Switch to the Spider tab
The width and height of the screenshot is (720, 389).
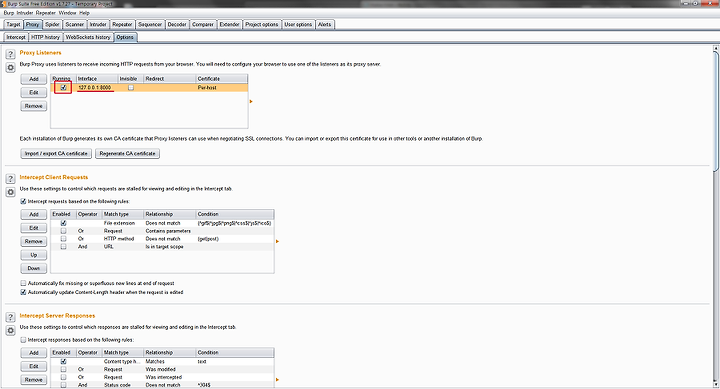pos(52,24)
